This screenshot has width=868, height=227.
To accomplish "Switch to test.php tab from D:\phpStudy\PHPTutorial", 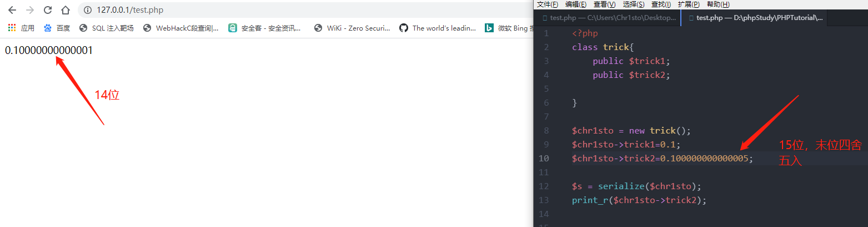I will coord(755,18).
